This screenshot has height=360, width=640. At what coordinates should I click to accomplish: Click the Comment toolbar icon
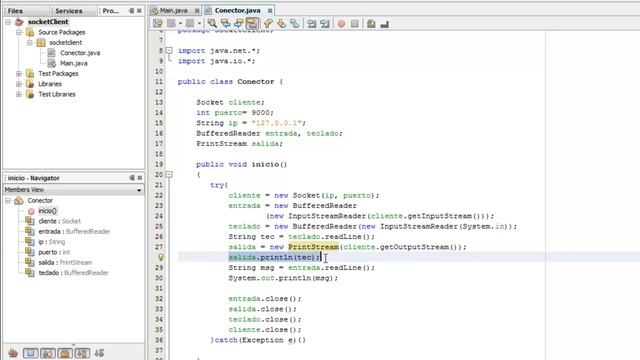(x=371, y=24)
